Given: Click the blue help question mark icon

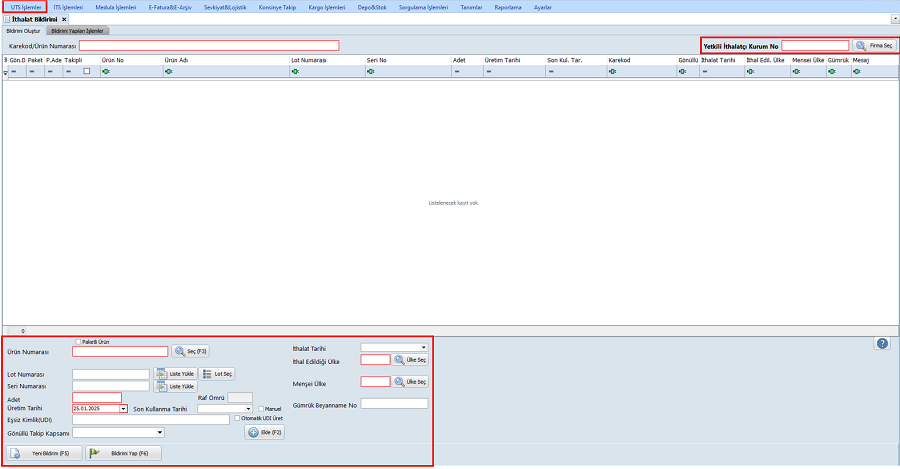Looking at the screenshot, I should click(882, 343).
